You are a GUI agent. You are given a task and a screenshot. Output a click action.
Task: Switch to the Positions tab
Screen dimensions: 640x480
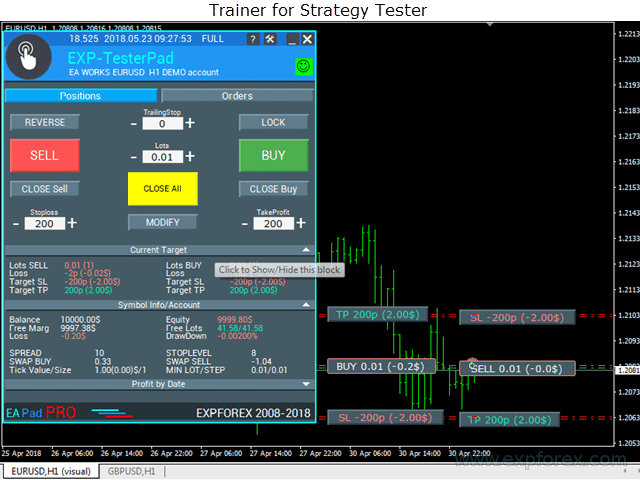(81, 96)
